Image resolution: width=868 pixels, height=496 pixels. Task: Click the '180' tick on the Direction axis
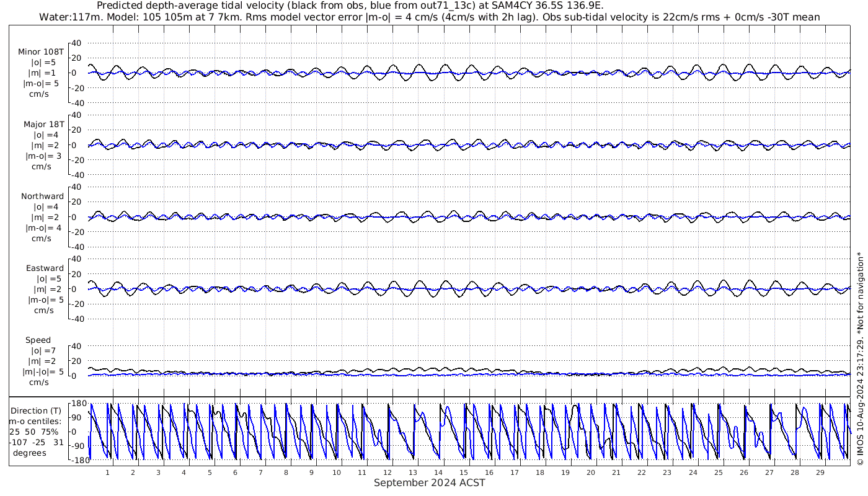(79, 403)
